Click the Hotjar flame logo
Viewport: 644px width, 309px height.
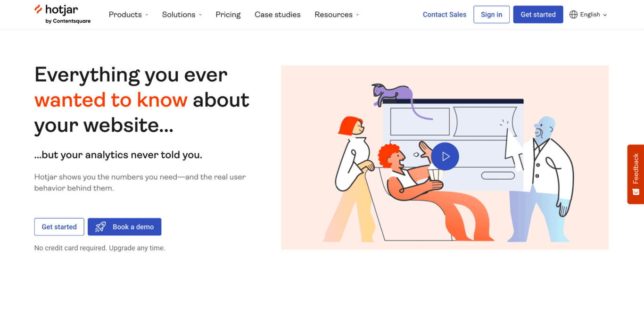pos(38,10)
